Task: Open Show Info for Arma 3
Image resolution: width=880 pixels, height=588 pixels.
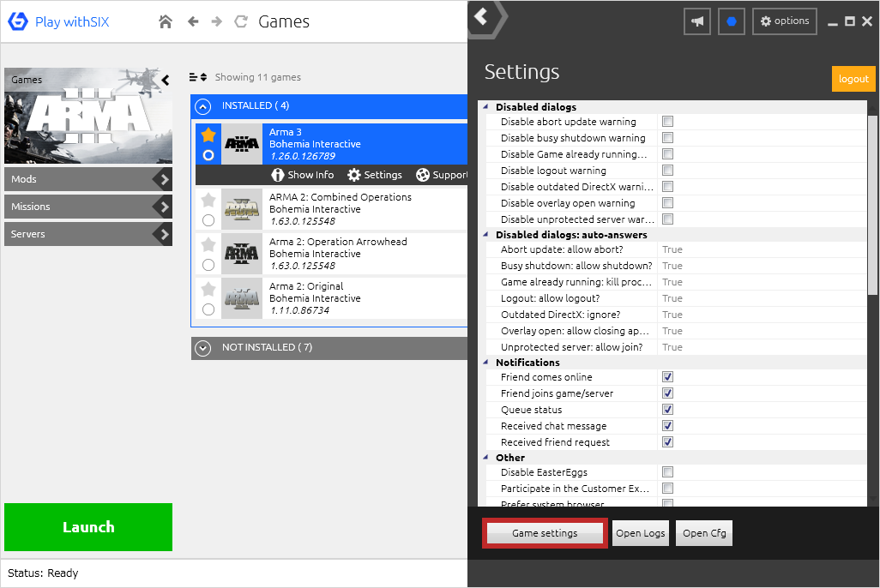Action: coord(303,175)
